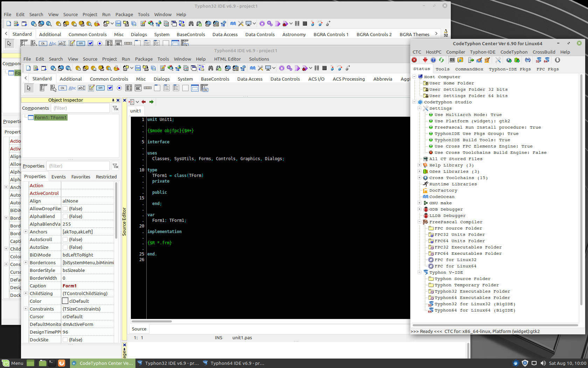Toggle the AlphaBlend checkbox

(x=65, y=216)
